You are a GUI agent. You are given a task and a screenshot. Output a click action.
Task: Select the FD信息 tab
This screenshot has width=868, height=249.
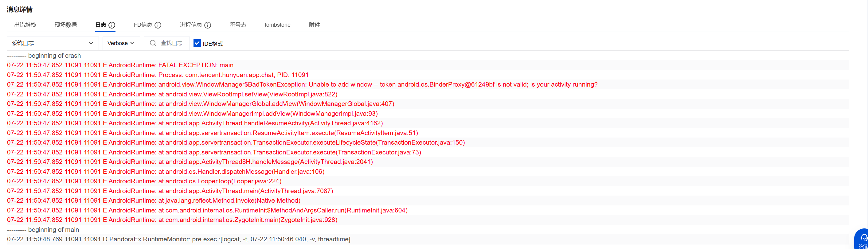tap(143, 25)
